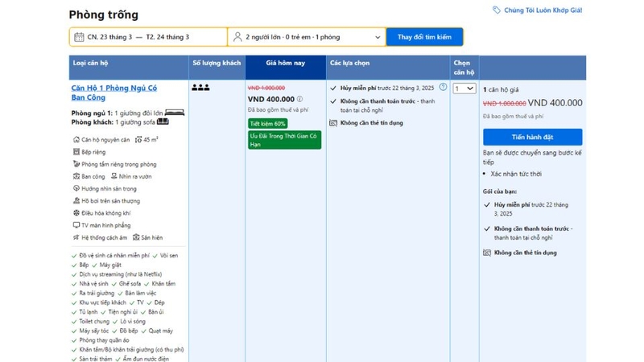This screenshot has height=362, width=644.
Task: Click the no-credit-card icon in Các lựa chọn column
Action: point(333,123)
